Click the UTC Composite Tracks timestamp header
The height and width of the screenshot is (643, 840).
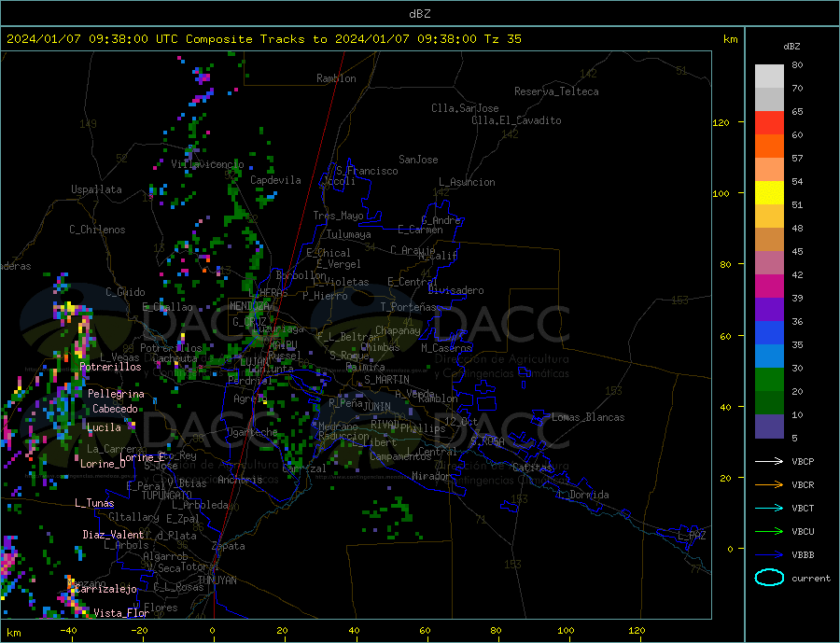[263, 39]
